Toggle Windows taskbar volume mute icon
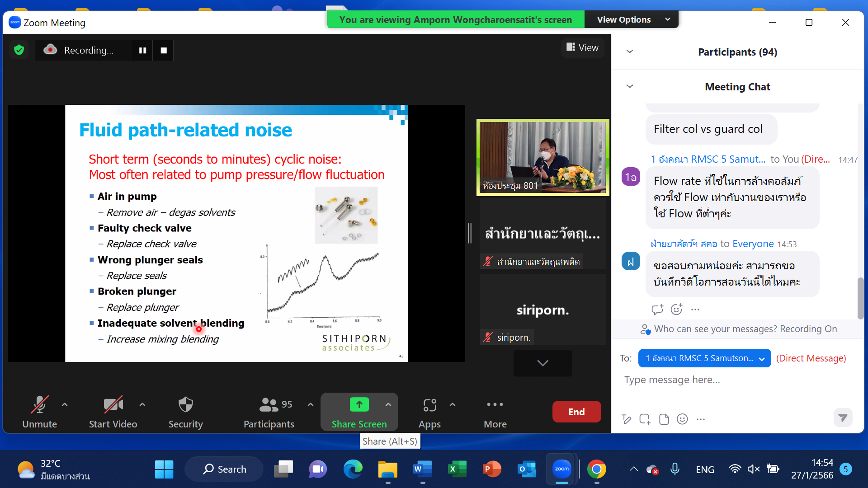This screenshot has height=488, width=868. pos(753,469)
